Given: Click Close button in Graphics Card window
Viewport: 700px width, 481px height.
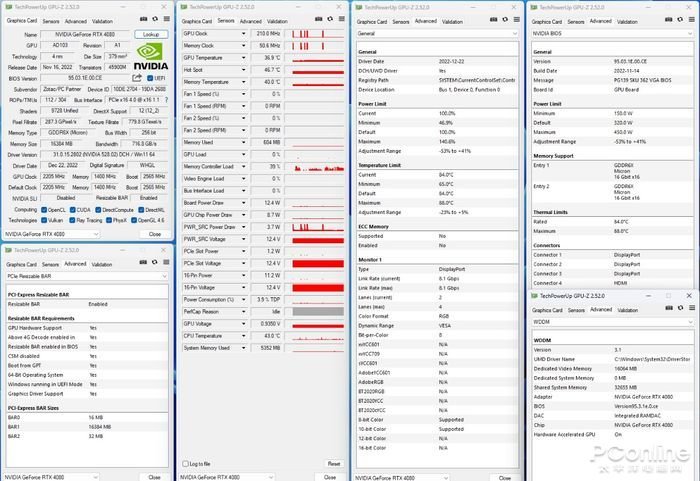Looking at the screenshot, I should click(x=155, y=234).
